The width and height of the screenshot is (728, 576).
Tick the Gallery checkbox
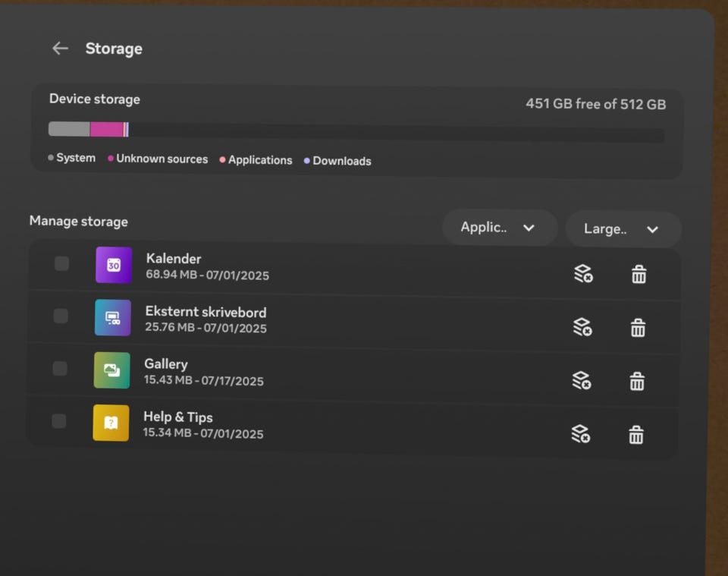(x=60, y=369)
